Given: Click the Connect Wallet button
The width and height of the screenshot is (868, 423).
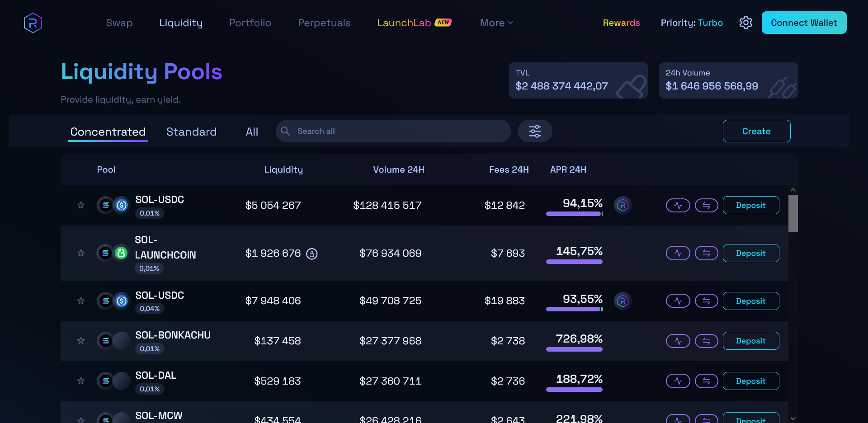Looking at the screenshot, I should click(x=804, y=23).
